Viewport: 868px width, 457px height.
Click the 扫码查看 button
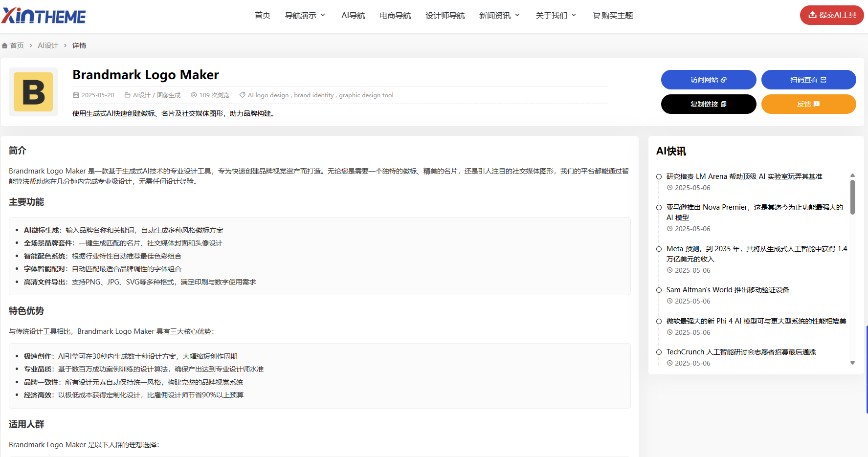(x=808, y=80)
